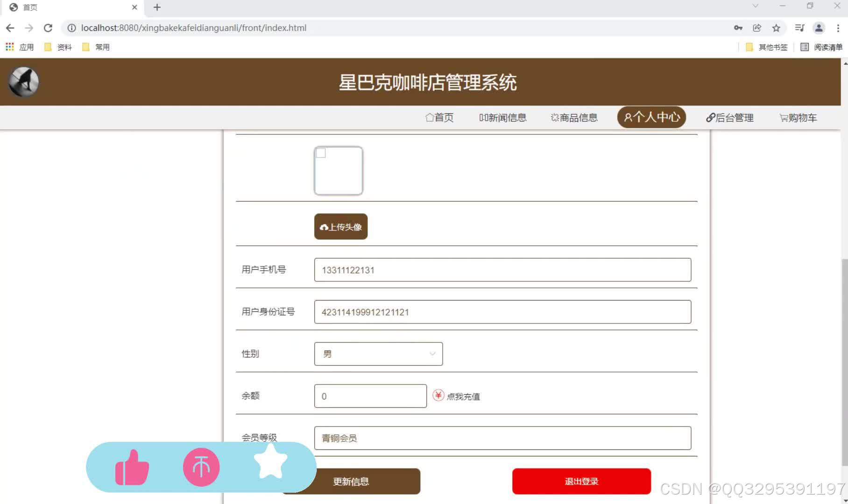Click the thumbs-up like icon
Viewport: 848px width, 504px height.
pos(132,467)
